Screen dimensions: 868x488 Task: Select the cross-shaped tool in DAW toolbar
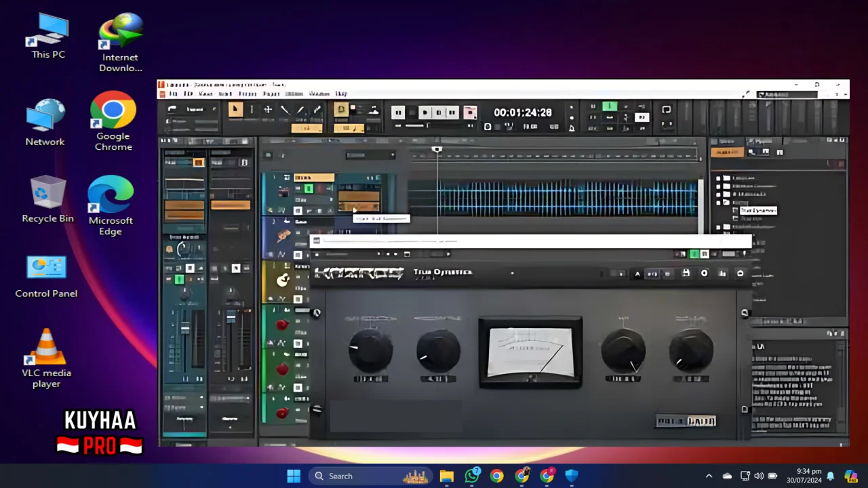tap(268, 110)
